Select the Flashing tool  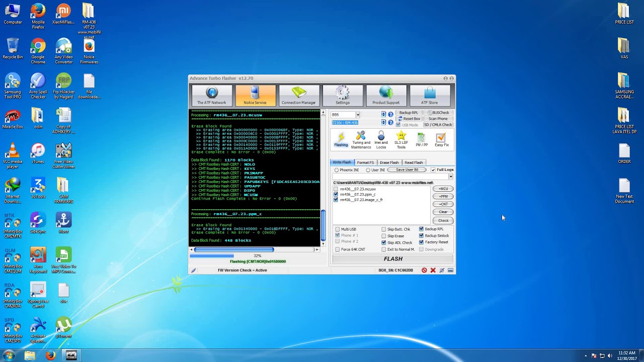tap(341, 140)
